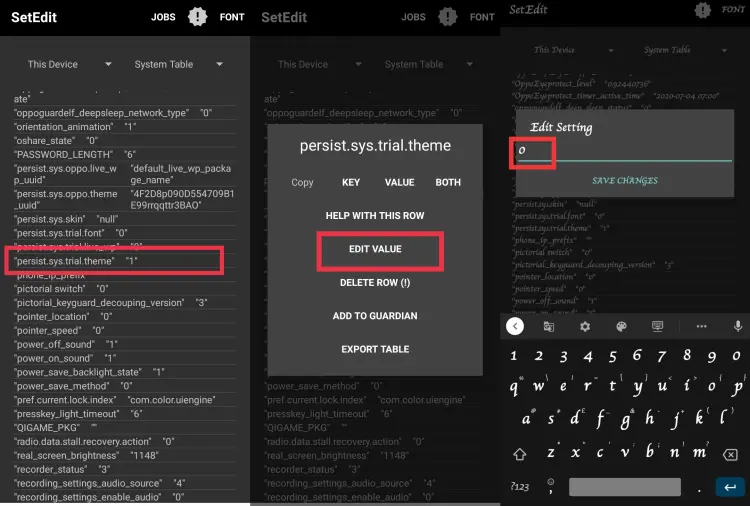This screenshot has height=506, width=750.
Task: Tap the alert badge icon in the middle screen header
Action: [447, 17]
